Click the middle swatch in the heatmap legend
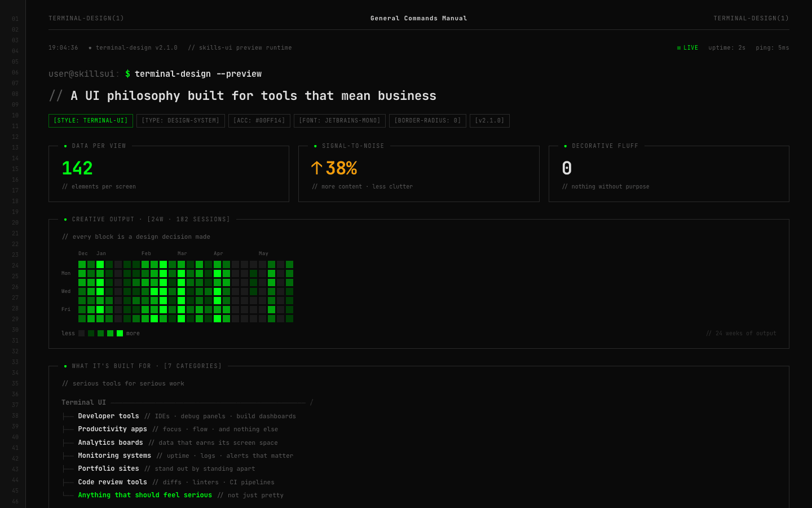 (x=100, y=334)
